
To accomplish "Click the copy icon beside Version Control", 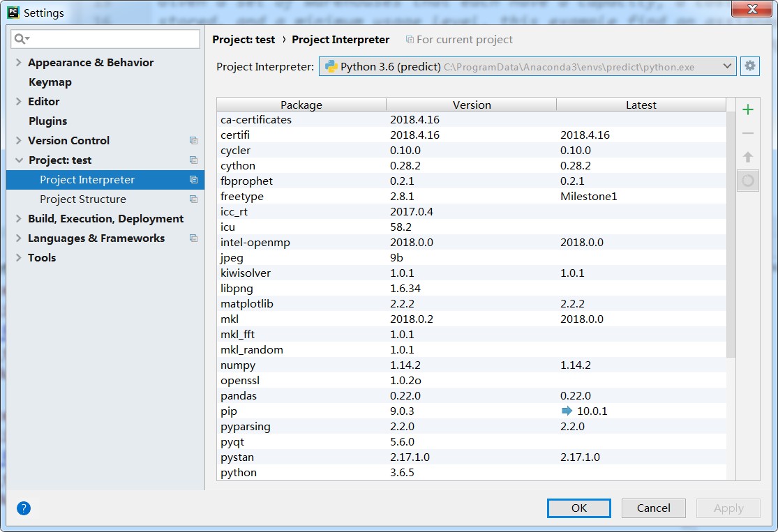I will coord(193,141).
